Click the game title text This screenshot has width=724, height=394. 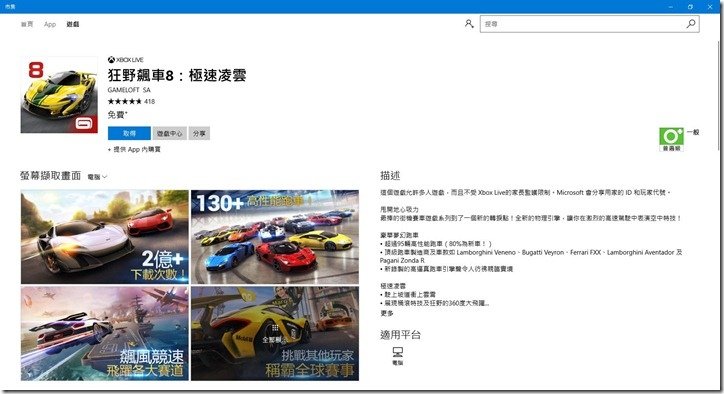177,75
